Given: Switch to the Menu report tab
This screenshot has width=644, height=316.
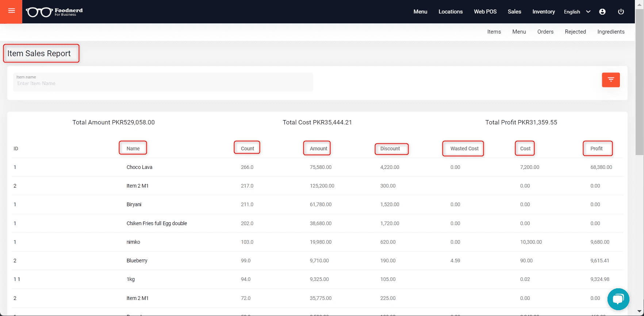Looking at the screenshot, I should point(519,32).
